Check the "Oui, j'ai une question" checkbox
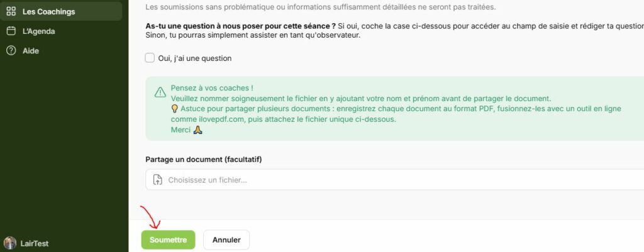This screenshot has height=252, width=644. coord(150,58)
